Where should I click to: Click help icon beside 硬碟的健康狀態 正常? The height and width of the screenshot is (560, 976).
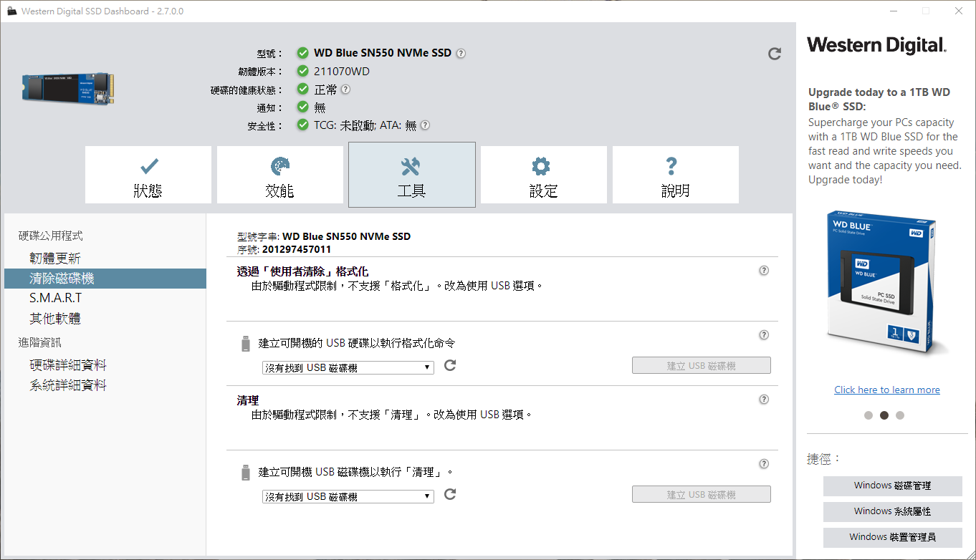[x=345, y=90]
